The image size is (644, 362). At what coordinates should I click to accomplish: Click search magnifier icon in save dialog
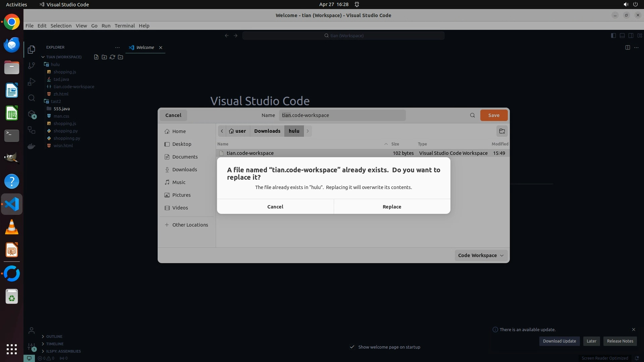point(472,115)
